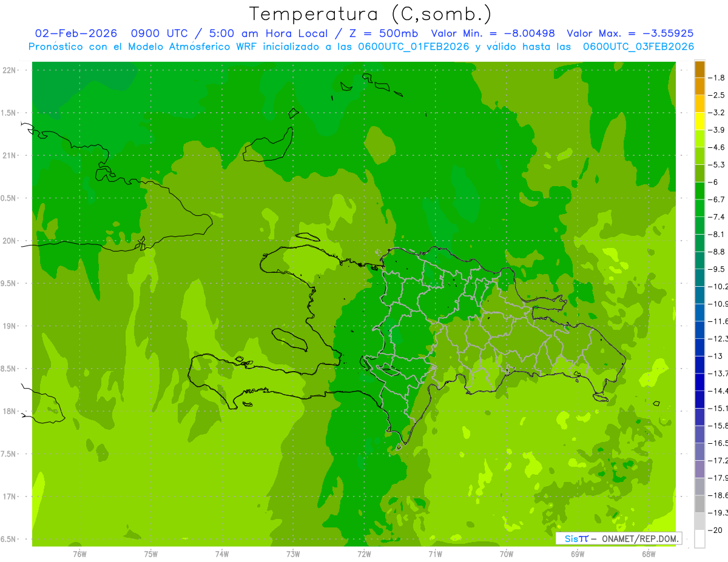The height and width of the screenshot is (562, 728).
Task: Click the '69W' longitude axis label
Action: pos(578,554)
